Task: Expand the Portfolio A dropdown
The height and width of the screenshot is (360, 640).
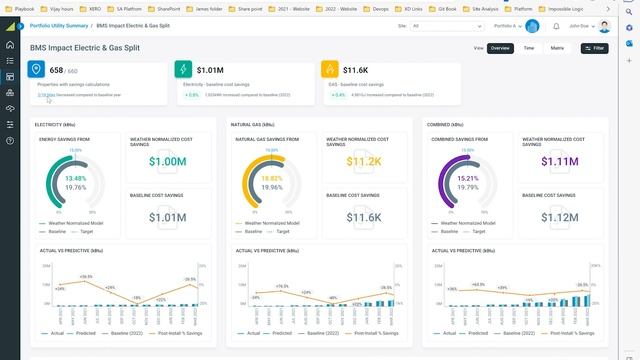Action: pyautogui.click(x=508, y=26)
